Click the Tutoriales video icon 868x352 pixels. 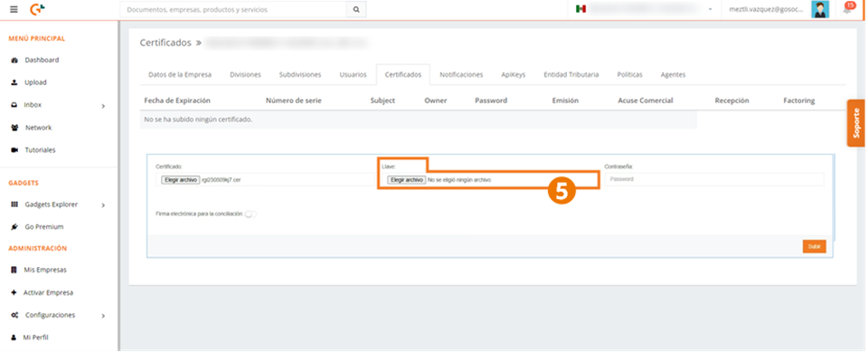click(14, 150)
